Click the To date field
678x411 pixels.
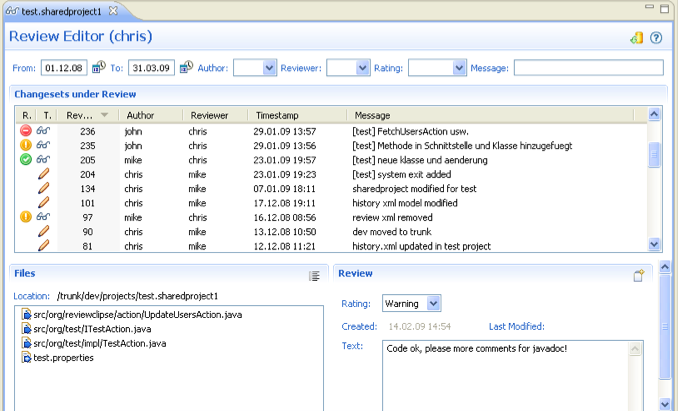coord(151,68)
